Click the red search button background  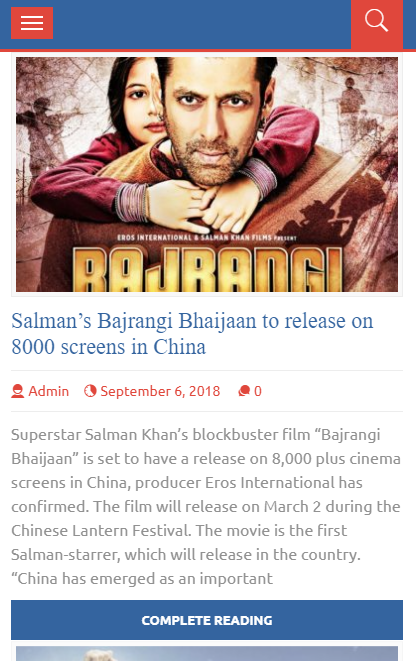tap(377, 24)
